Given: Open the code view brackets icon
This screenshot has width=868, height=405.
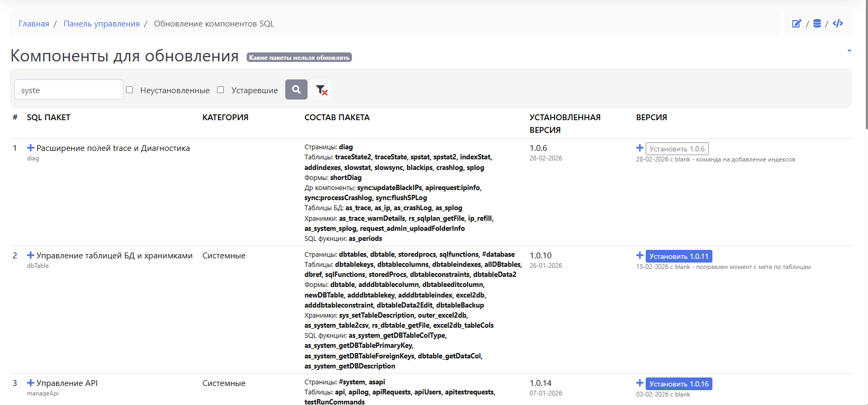Looking at the screenshot, I should coord(838,23).
